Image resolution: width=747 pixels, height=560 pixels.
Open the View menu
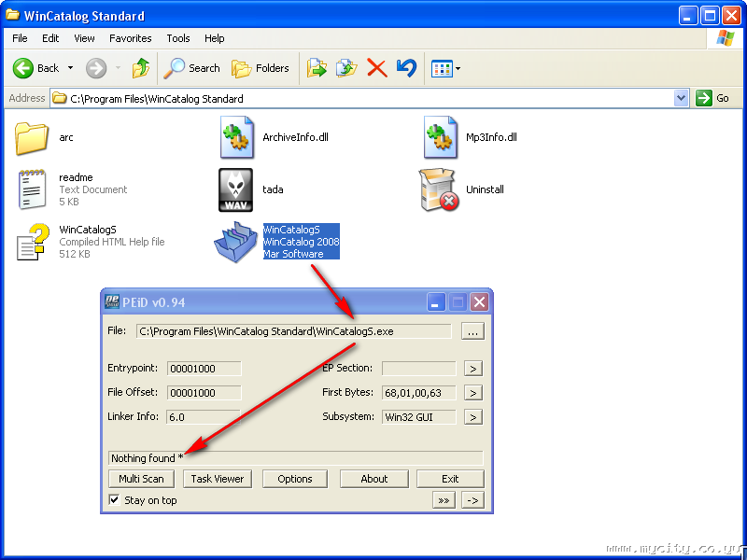[x=84, y=38]
